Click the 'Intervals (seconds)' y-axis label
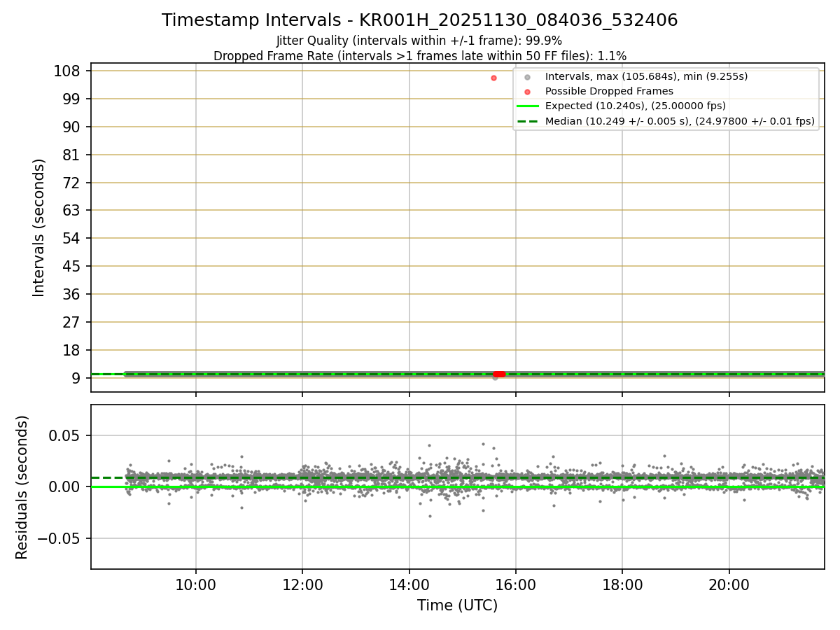840x630 pixels. 39,227
